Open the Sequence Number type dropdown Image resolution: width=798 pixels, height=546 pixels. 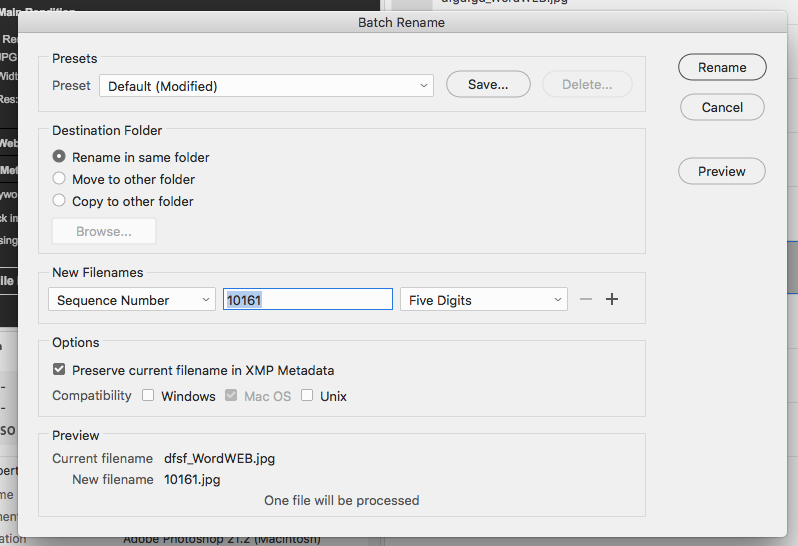point(132,300)
